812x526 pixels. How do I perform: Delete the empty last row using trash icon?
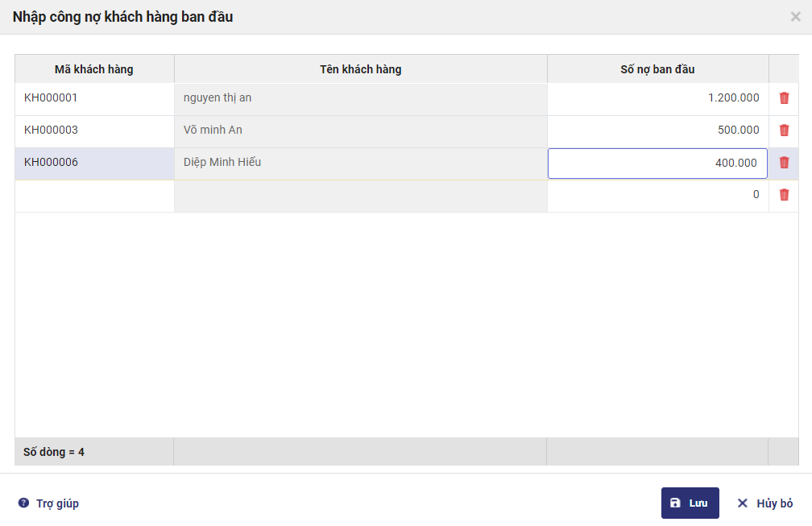click(784, 195)
